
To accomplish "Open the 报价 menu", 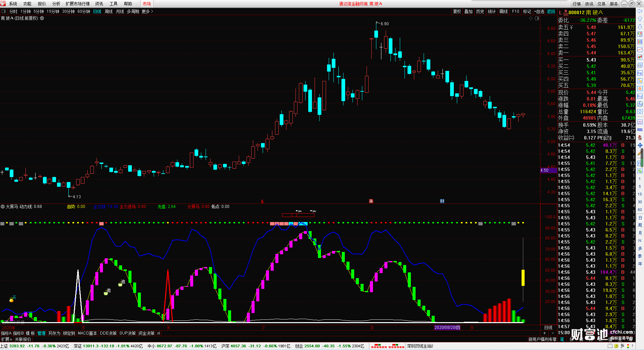I will [42, 4].
